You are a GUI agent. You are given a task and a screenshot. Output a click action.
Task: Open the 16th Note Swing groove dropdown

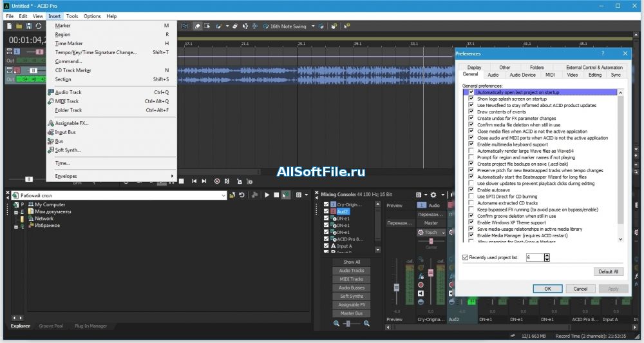(x=313, y=26)
